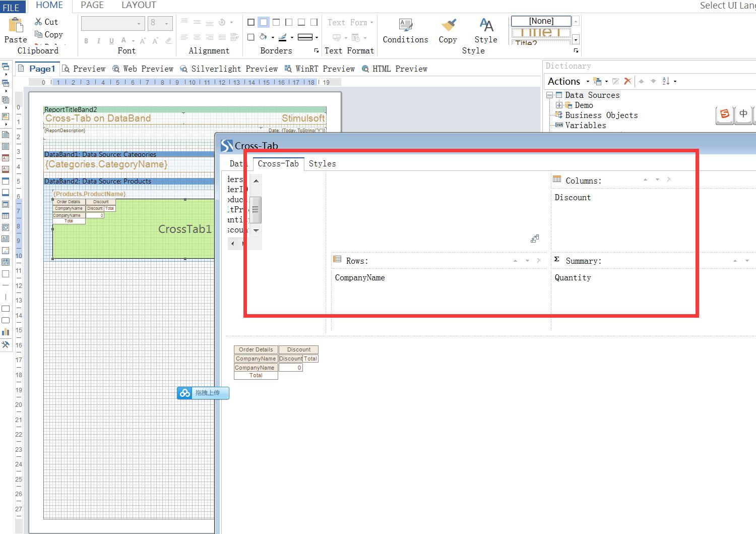Expand the style gallery dropdown arrow

(576, 40)
